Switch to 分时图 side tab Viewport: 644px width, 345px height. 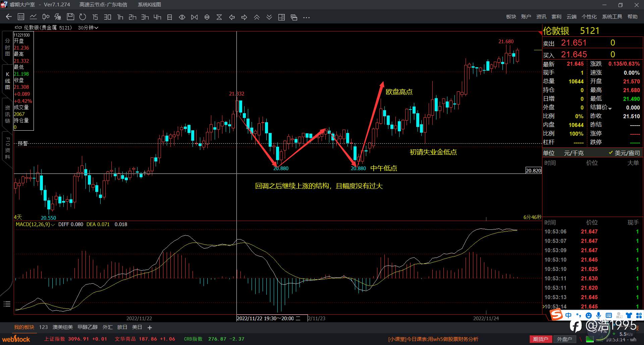[7, 47]
